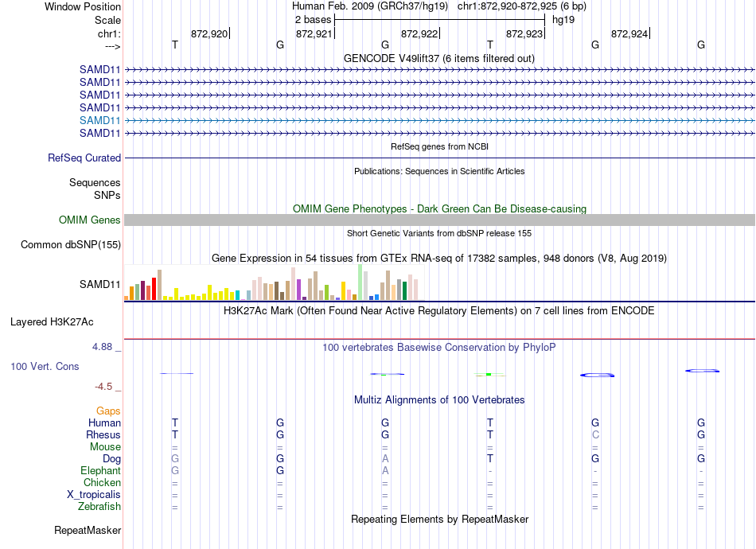Click the X_tropicalis species label
The height and width of the screenshot is (549, 756).
point(94,495)
